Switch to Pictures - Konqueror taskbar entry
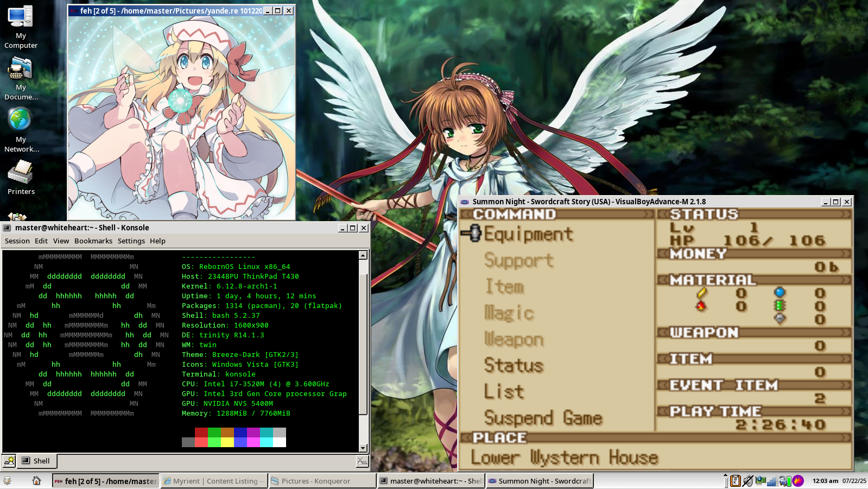The width and height of the screenshot is (868, 489). (x=322, y=481)
